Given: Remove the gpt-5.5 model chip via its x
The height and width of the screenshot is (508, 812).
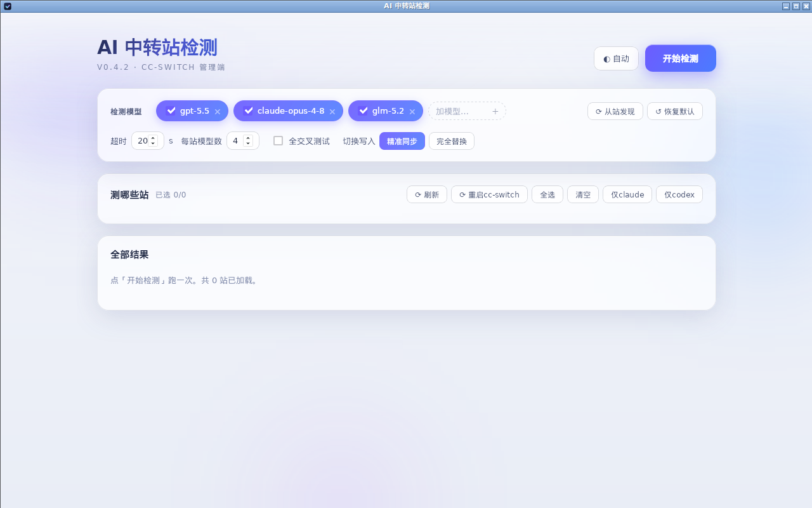Looking at the screenshot, I should (x=218, y=111).
